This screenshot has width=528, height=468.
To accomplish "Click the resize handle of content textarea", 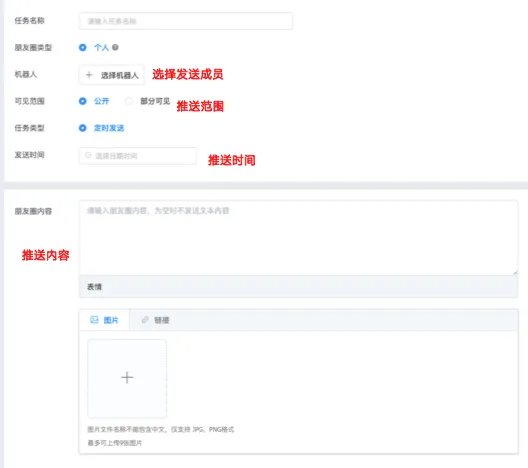I will [x=515, y=272].
